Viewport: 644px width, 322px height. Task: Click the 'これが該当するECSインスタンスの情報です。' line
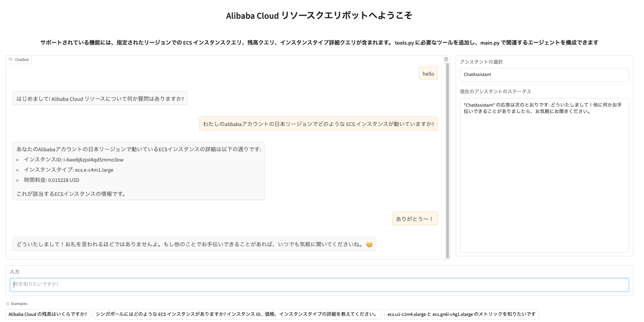(72, 194)
